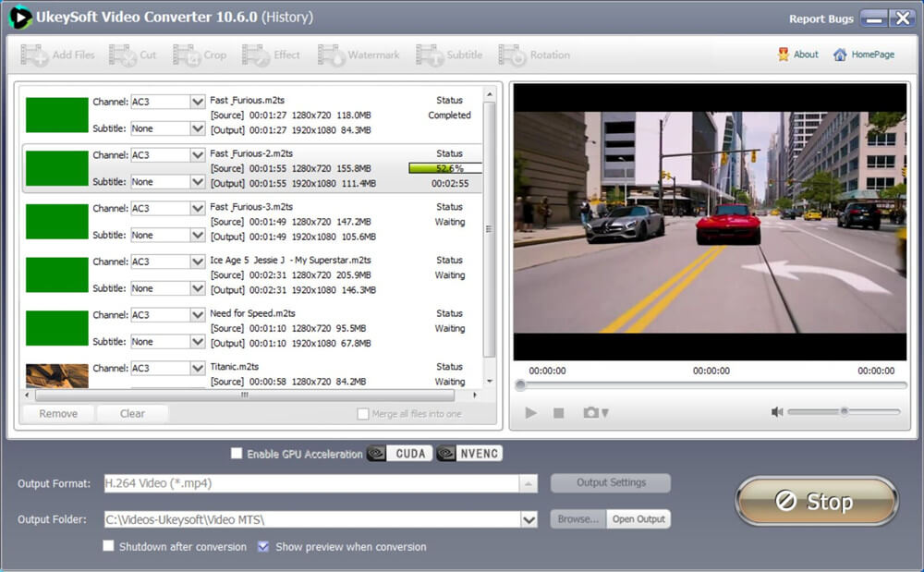Open the Crop tool
Image resolution: width=924 pixels, height=572 pixels.
coord(200,55)
